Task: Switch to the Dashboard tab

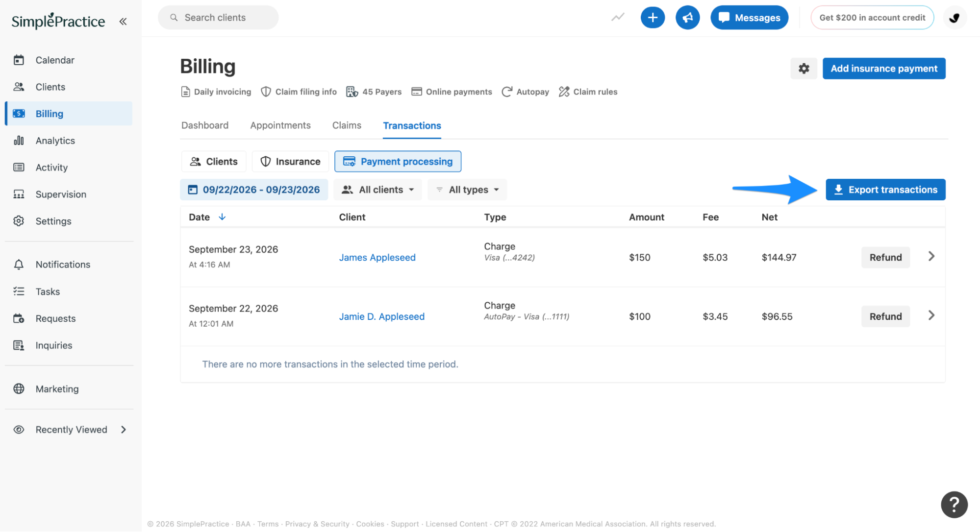Action: 205,125
